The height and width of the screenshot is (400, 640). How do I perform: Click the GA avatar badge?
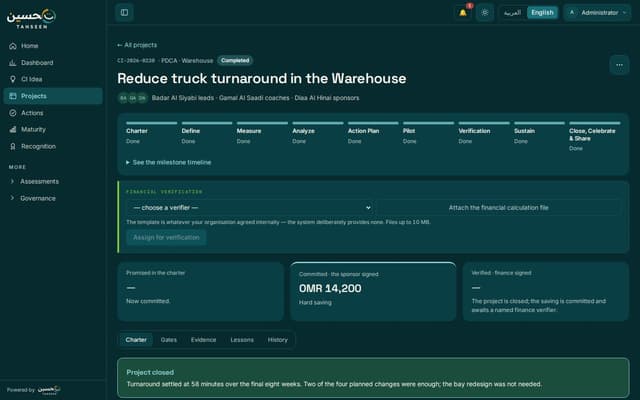click(132, 98)
